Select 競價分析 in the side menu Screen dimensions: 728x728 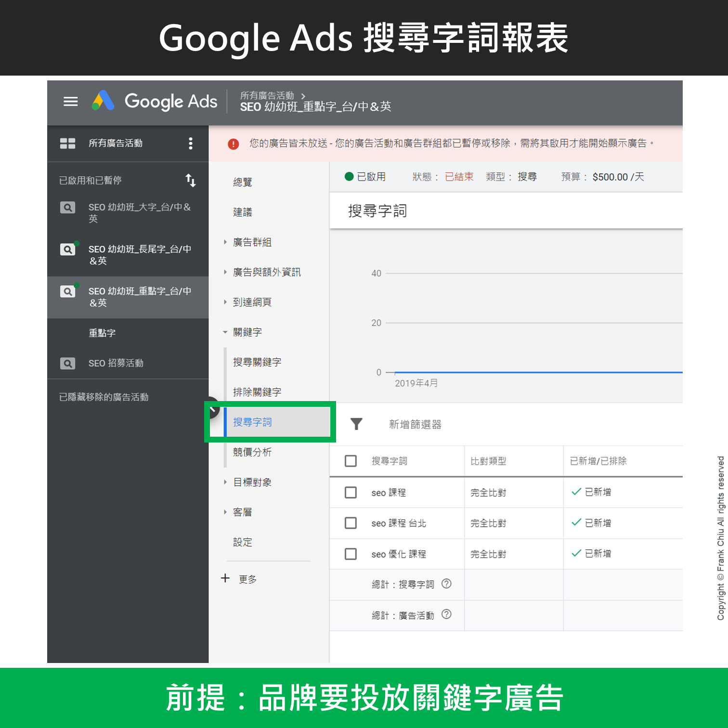[252, 452]
